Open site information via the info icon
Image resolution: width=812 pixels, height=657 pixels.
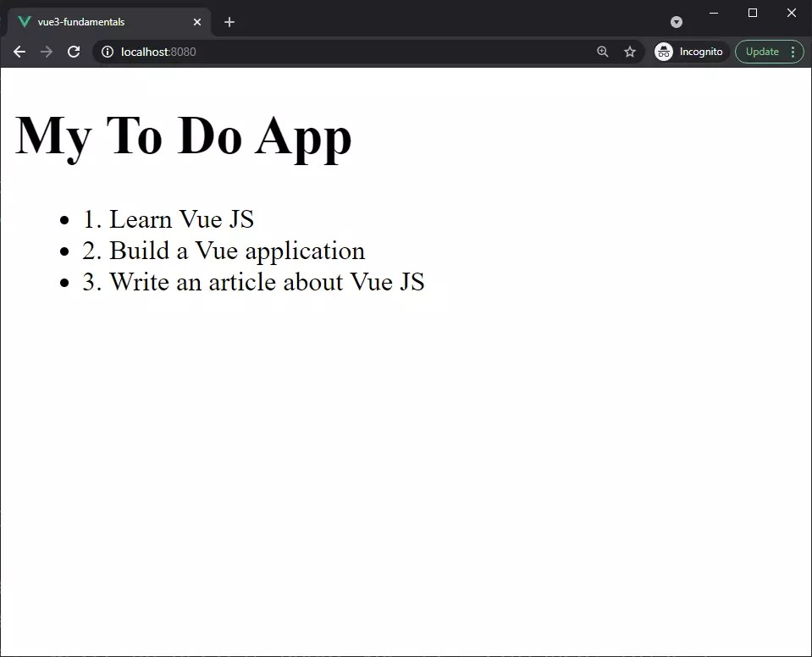tap(107, 52)
